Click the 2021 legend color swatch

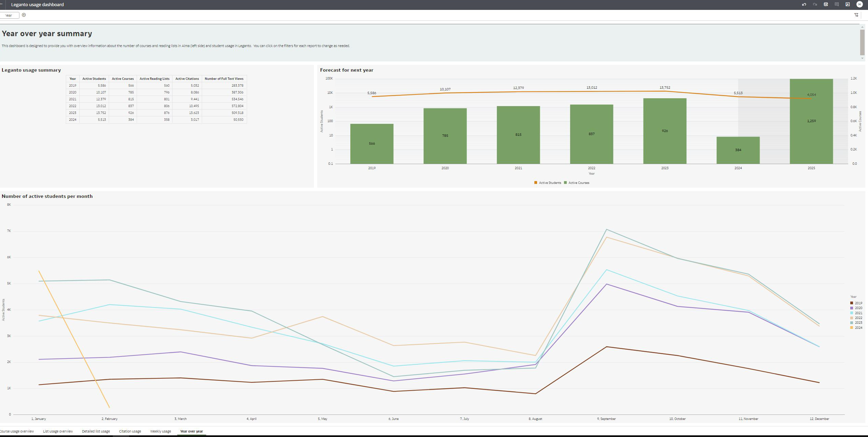tap(852, 313)
